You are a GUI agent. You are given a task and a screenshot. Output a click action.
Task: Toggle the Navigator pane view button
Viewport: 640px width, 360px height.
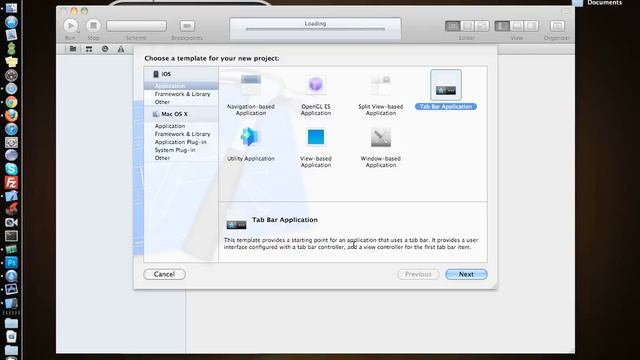click(502, 26)
